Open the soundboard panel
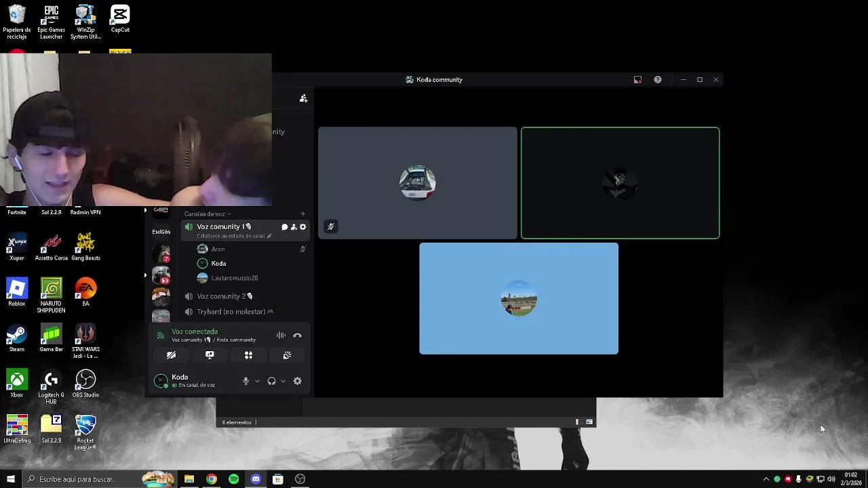Viewport: 868px width, 488px height. 287,355
